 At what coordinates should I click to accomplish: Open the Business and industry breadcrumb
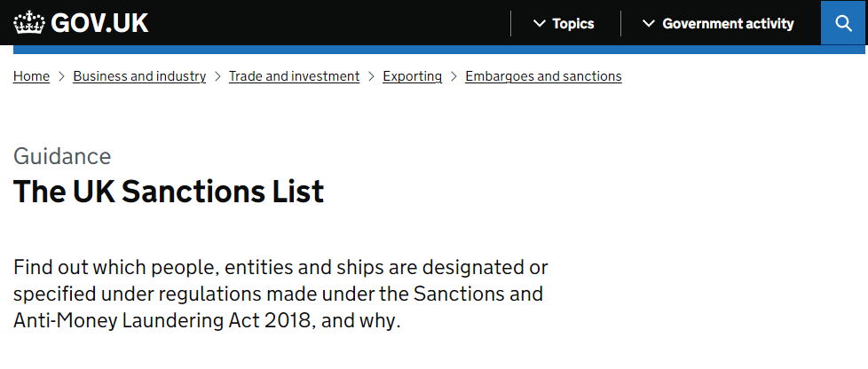[x=139, y=76]
